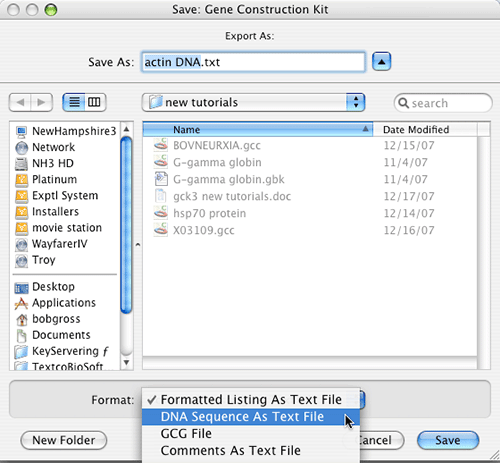Create a New Folder
This screenshot has height=463, width=500.
pyautogui.click(x=64, y=440)
